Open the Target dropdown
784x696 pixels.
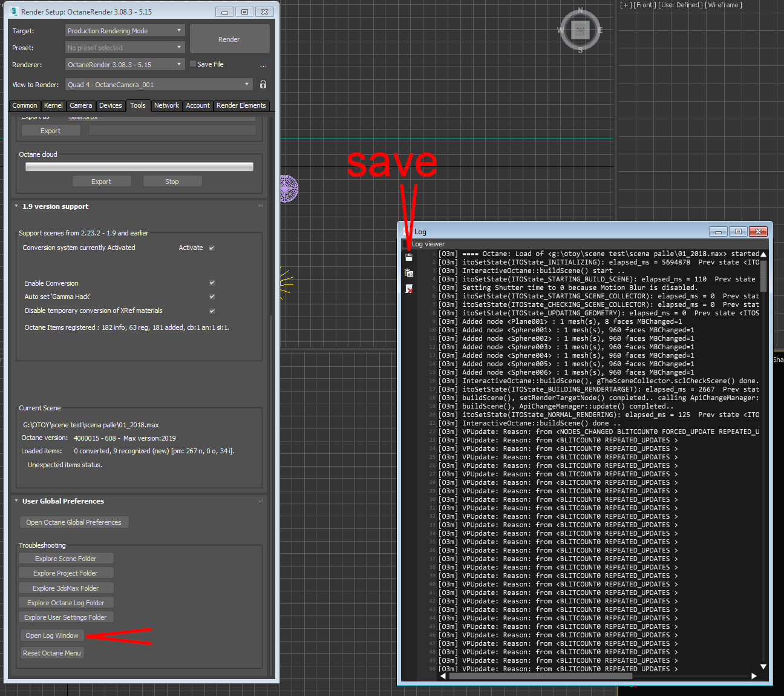(125, 30)
